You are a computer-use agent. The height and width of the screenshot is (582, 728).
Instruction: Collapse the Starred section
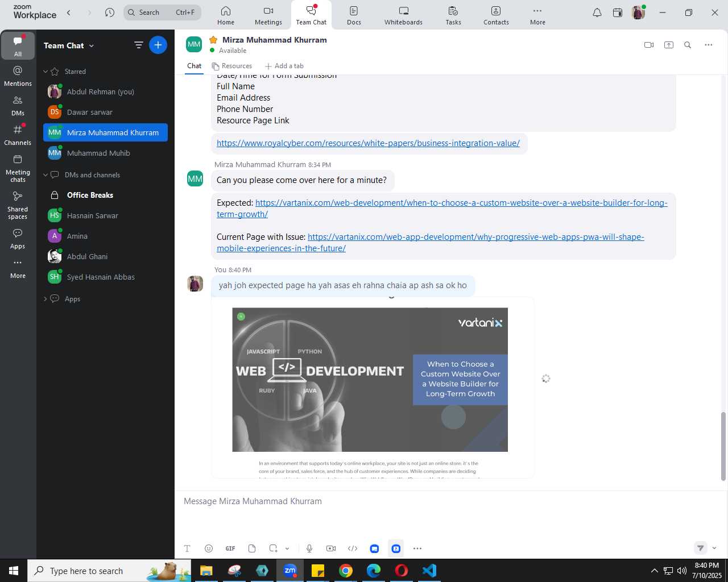(x=46, y=72)
